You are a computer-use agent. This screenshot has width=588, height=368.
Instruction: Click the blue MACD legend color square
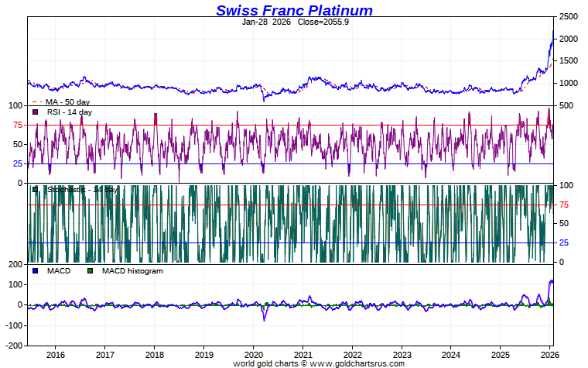point(36,270)
